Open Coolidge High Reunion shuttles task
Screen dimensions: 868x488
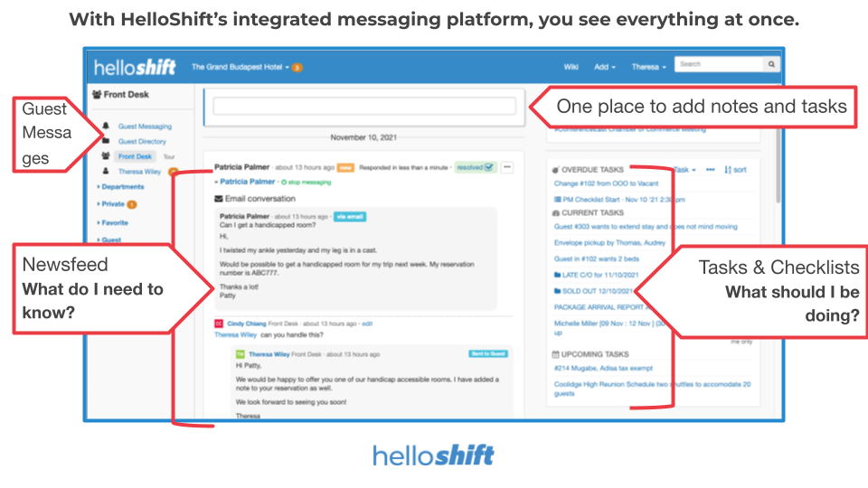coord(652,389)
